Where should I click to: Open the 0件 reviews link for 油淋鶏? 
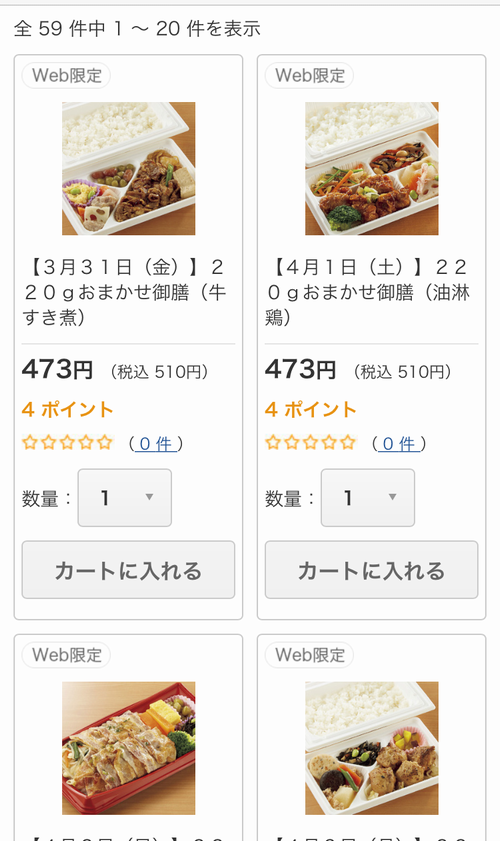[x=399, y=444]
